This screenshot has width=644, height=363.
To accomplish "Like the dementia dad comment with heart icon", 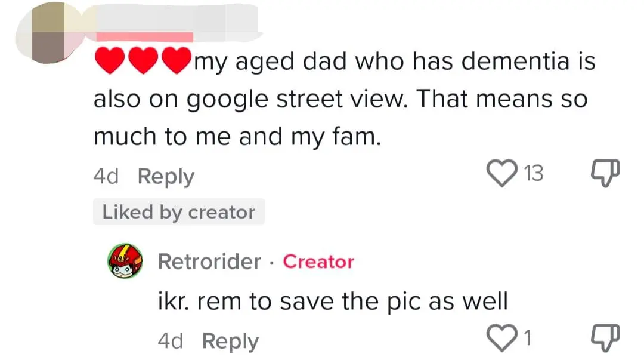I will [x=501, y=173].
